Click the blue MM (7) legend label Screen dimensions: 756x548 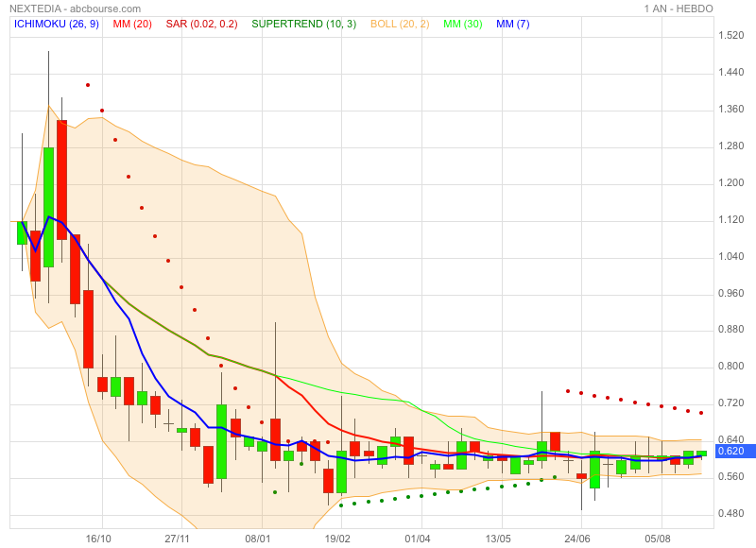tap(512, 24)
